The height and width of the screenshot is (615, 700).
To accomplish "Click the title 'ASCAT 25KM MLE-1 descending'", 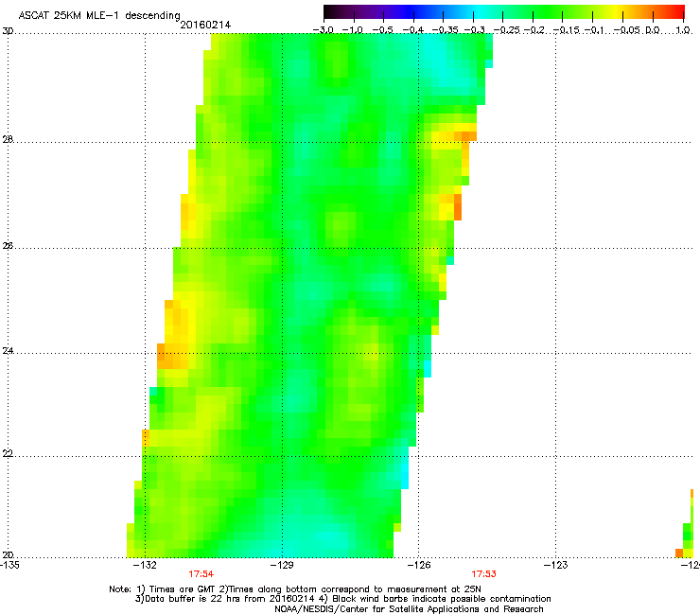I will click(99, 16).
